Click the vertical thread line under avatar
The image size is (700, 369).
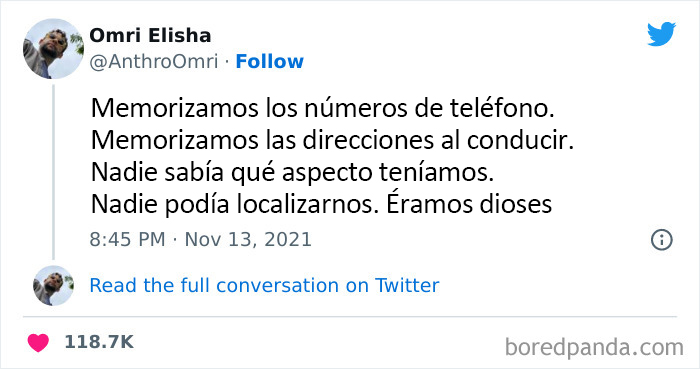click(53, 172)
